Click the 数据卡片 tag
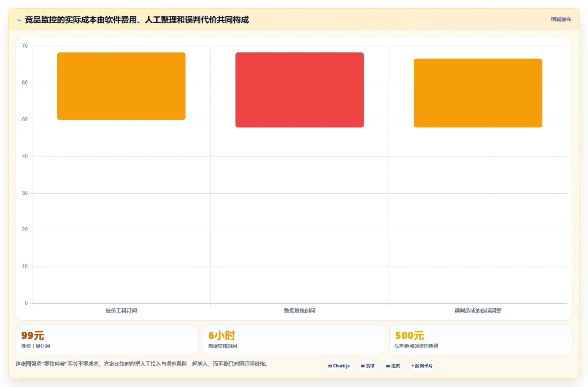 tap(422, 366)
